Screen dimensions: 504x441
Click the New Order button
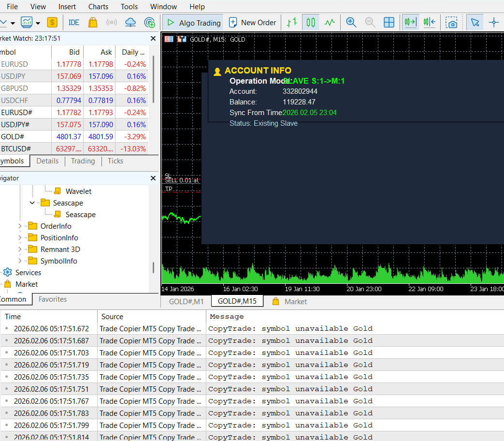point(253,22)
